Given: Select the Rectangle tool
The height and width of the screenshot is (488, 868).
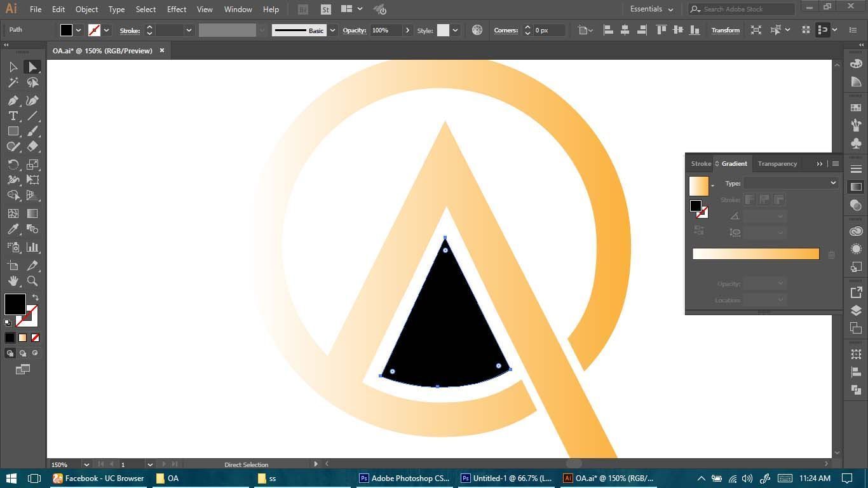Looking at the screenshot, I should pyautogui.click(x=13, y=131).
